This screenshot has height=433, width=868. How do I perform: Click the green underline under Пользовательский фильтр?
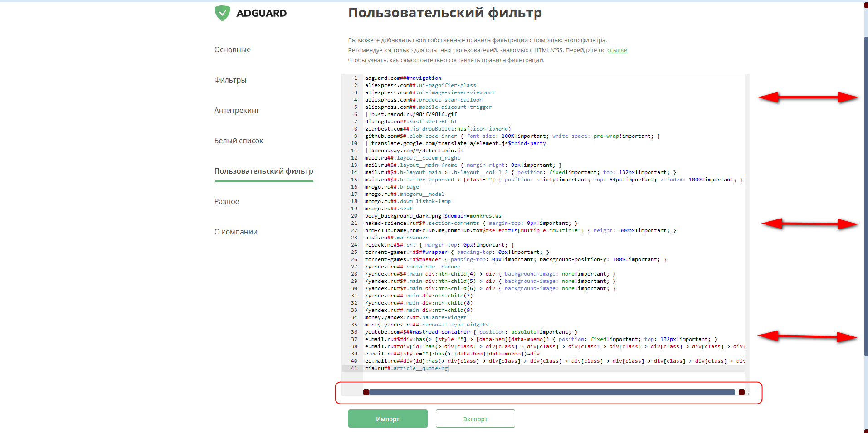pos(263,181)
